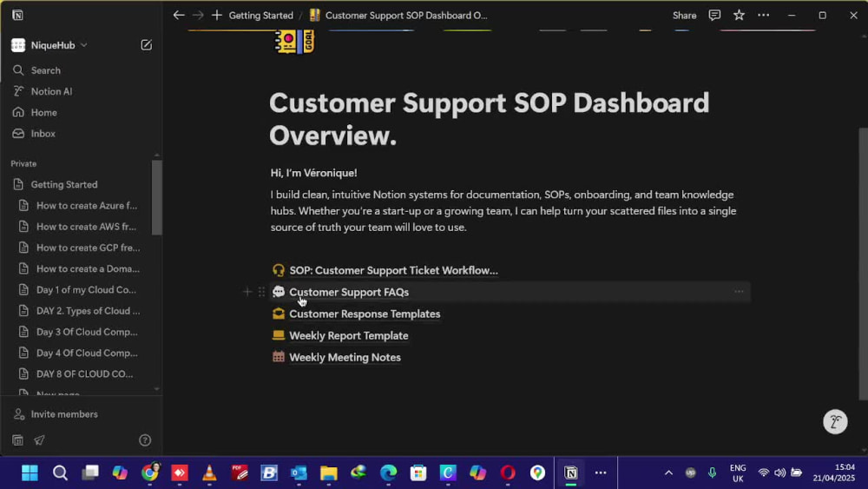This screenshot has height=489, width=868.
Task: Open the Customer Support FAQs page link
Action: click(349, 292)
